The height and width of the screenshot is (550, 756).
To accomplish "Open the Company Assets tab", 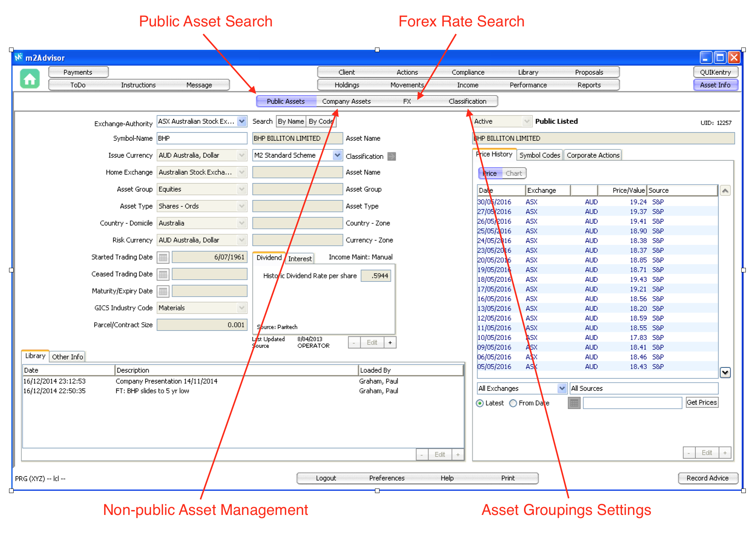I will pyautogui.click(x=346, y=101).
